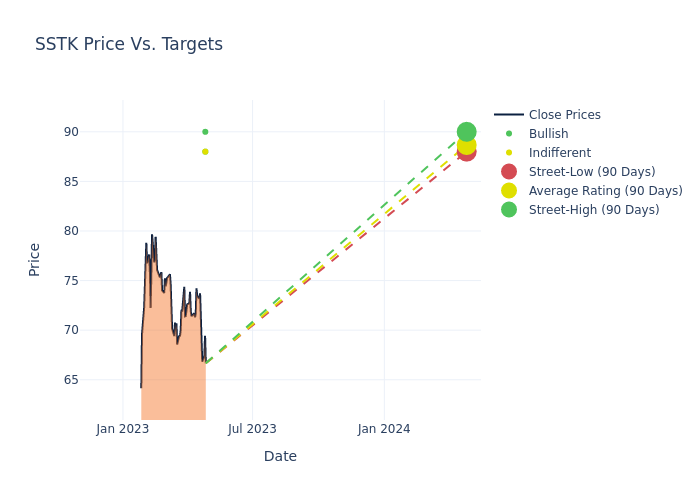Click the Price axis title
The width and height of the screenshot is (700, 500).
click(35, 259)
